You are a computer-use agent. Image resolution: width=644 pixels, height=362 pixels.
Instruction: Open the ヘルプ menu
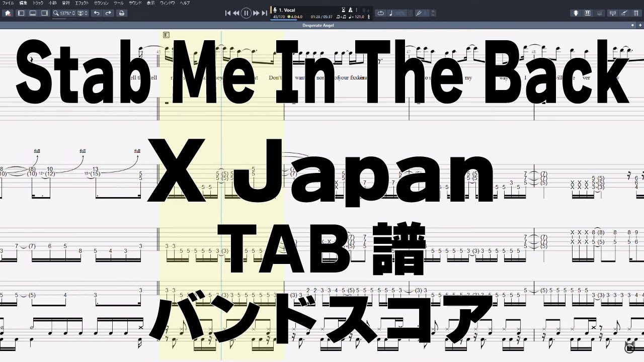185,3
